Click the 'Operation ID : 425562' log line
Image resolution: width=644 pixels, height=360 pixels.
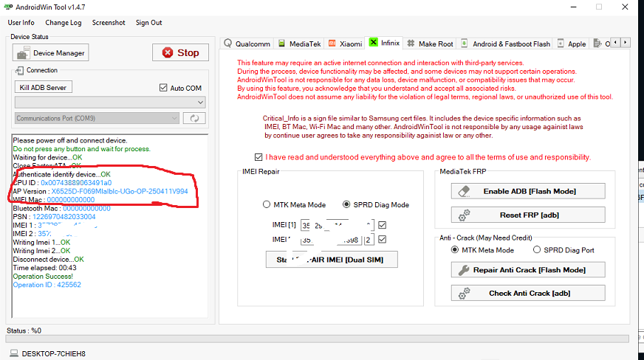(x=47, y=285)
